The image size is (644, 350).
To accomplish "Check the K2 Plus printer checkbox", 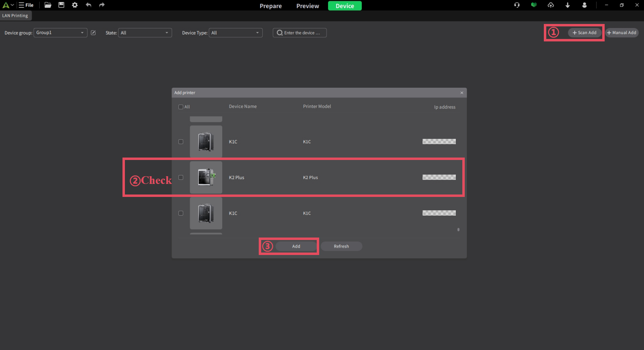I will [x=181, y=177].
